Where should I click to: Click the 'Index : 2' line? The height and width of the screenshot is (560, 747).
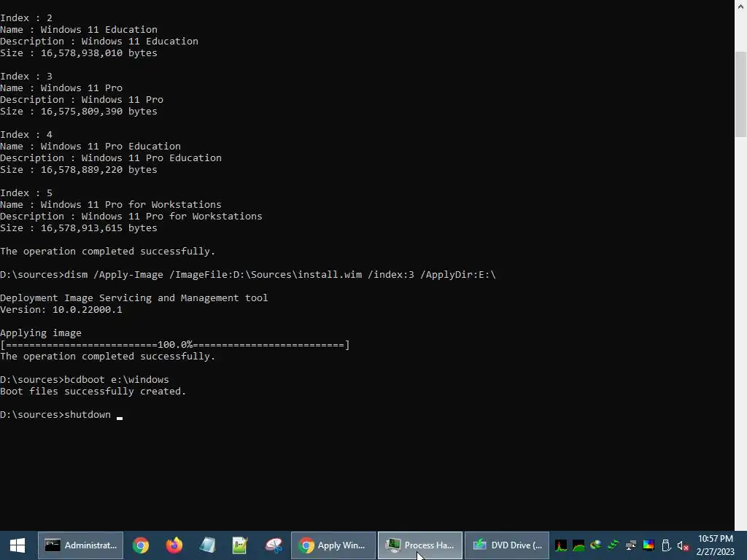point(26,18)
